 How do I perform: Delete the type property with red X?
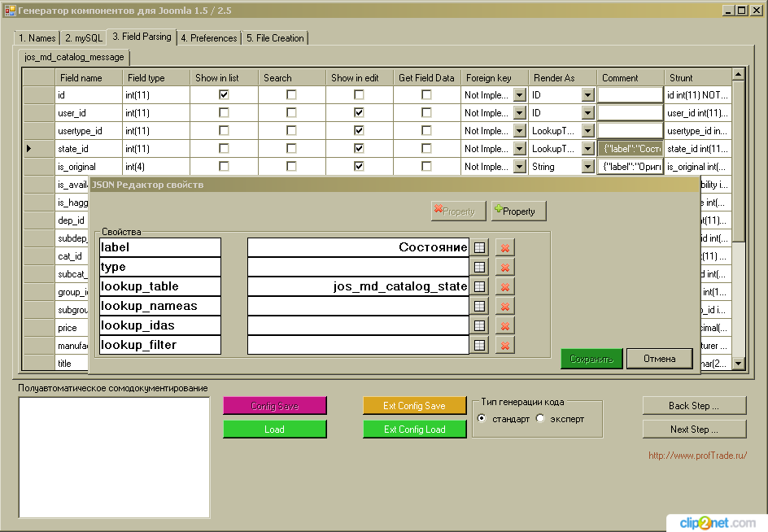pyautogui.click(x=505, y=267)
